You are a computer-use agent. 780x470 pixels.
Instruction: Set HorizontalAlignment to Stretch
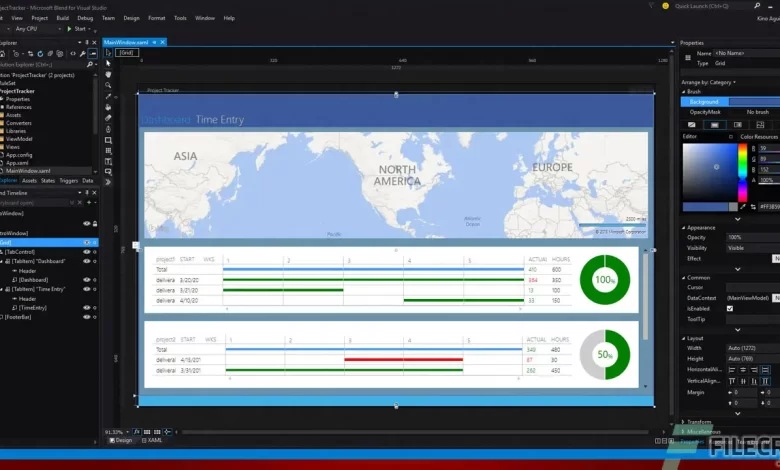(766, 370)
